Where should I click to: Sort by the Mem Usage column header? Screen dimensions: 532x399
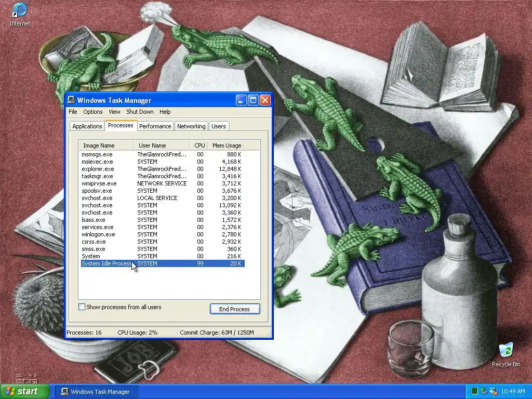pos(226,145)
